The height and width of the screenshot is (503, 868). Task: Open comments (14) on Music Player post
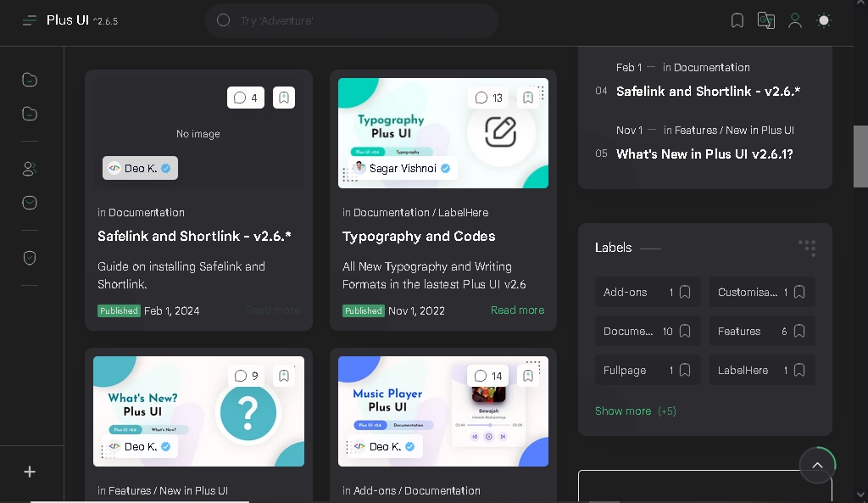488,376
